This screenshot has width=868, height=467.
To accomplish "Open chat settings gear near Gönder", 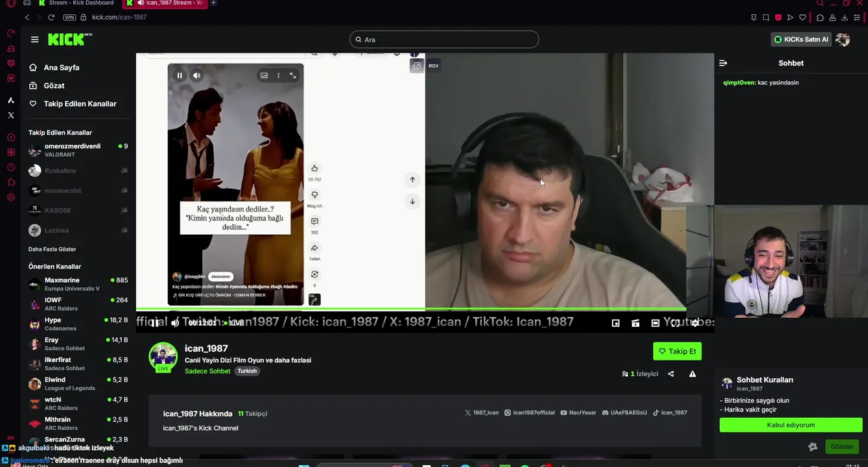I will pyautogui.click(x=813, y=446).
